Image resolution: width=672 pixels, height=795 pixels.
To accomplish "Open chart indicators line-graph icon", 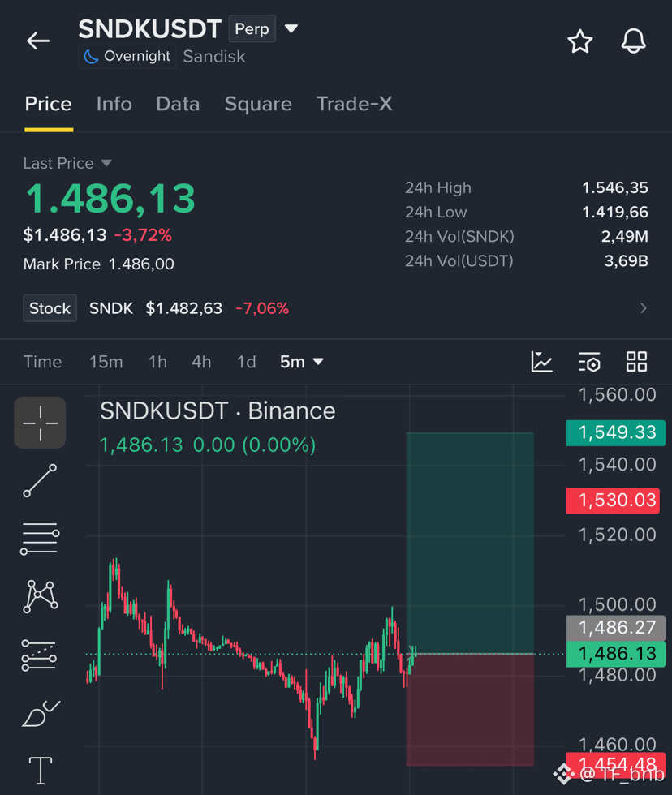I will (x=541, y=362).
